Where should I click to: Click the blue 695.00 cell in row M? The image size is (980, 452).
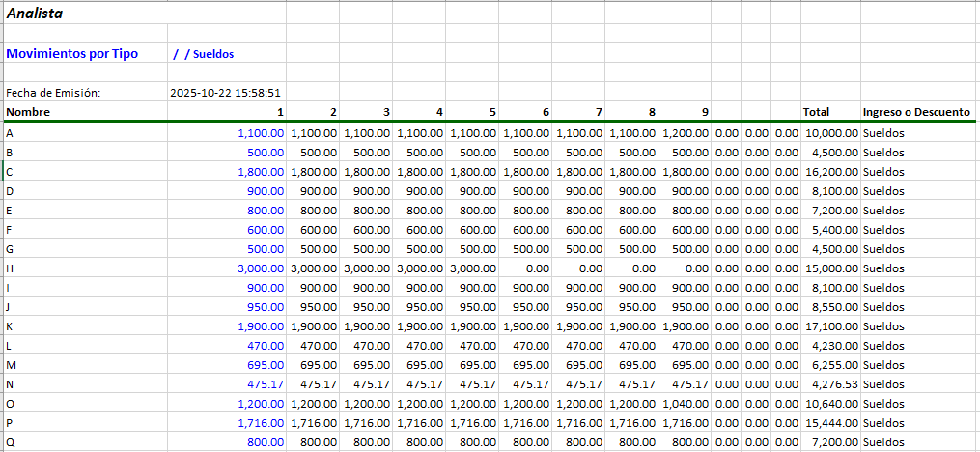click(266, 365)
